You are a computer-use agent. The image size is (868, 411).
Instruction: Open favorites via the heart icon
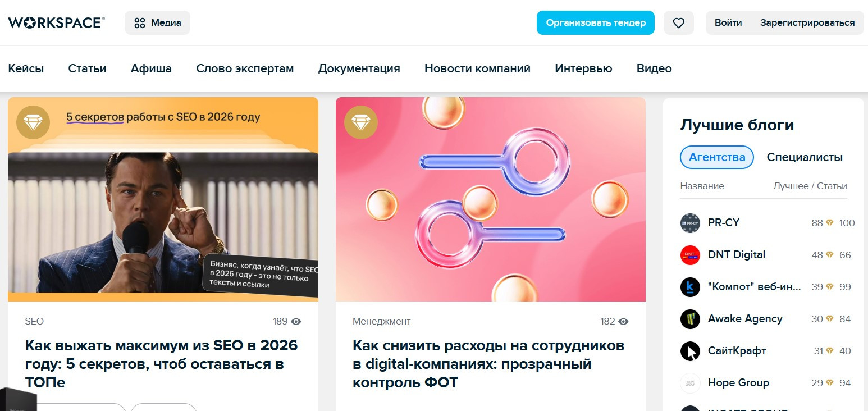[679, 23]
